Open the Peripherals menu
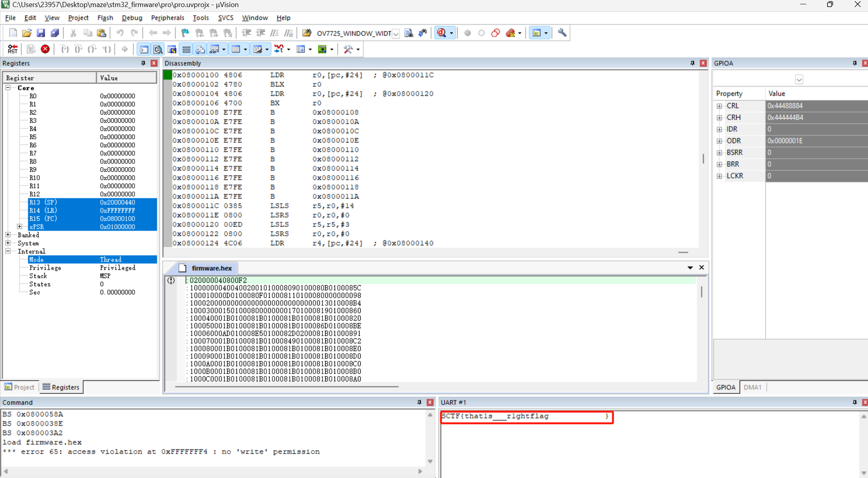Image resolution: width=868 pixels, height=478 pixels. 167,18
